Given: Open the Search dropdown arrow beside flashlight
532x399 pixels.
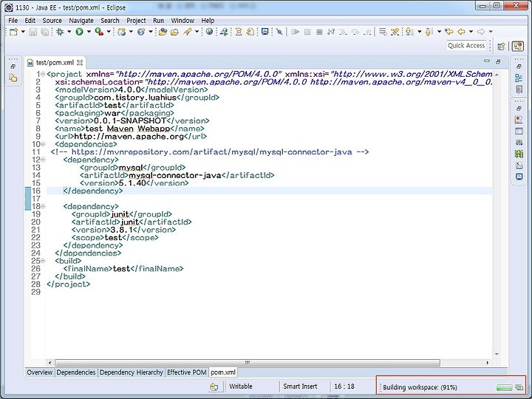Looking at the screenshot, I should [x=197, y=32].
